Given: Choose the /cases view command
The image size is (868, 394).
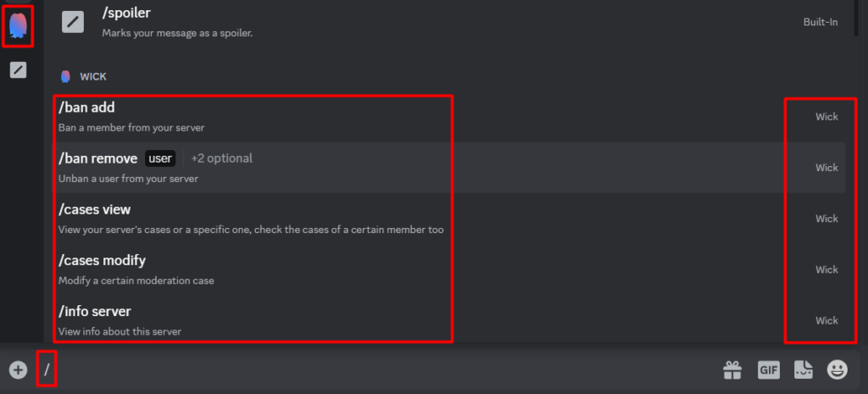Looking at the screenshot, I should (x=448, y=219).
